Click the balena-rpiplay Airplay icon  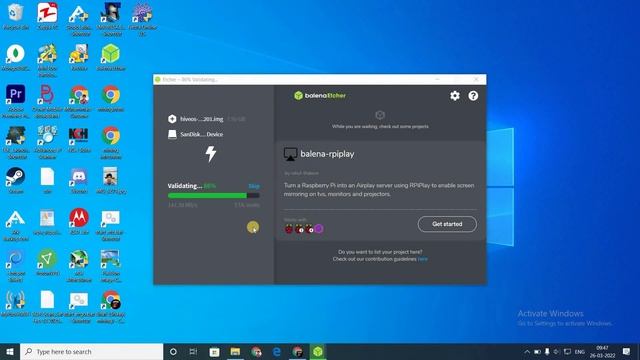coord(290,154)
